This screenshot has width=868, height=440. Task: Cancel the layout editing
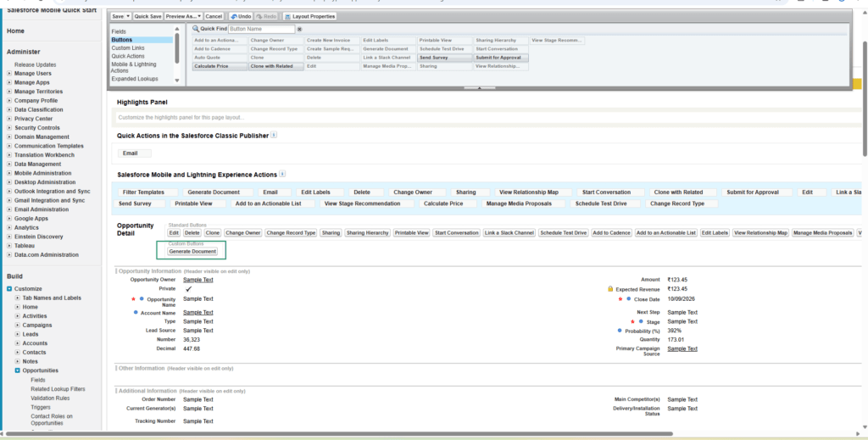pyautogui.click(x=214, y=17)
